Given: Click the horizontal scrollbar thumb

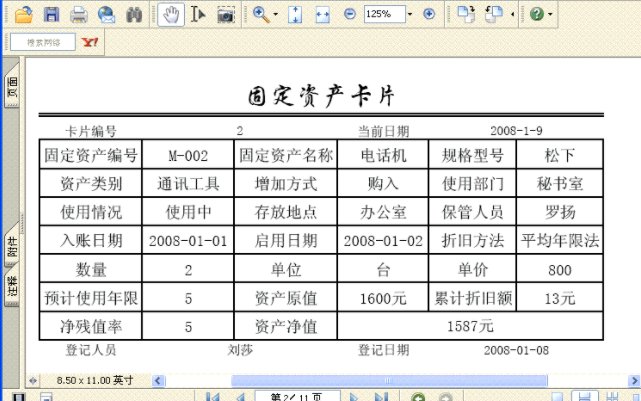Looking at the screenshot, I should pyautogui.click(x=389, y=381).
